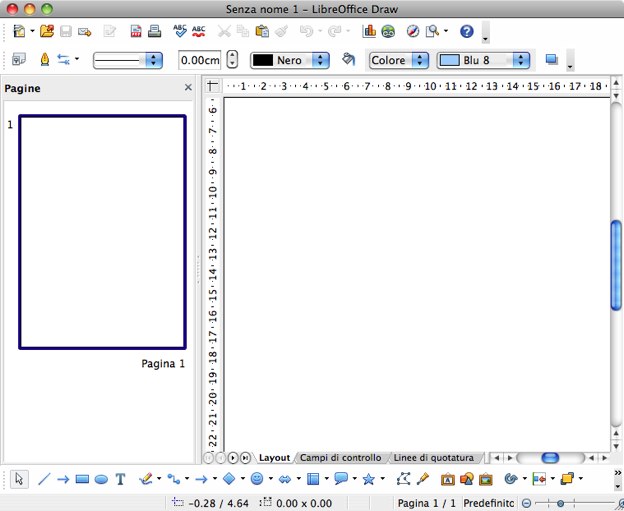Select the Rotate effects tool
This screenshot has height=511, width=624.
(511, 479)
